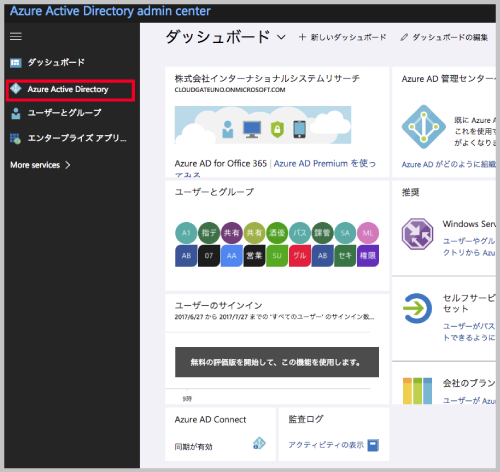Click the Azure Active Directory diamond icon
500x472 pixels.
[x=16, y=89]
